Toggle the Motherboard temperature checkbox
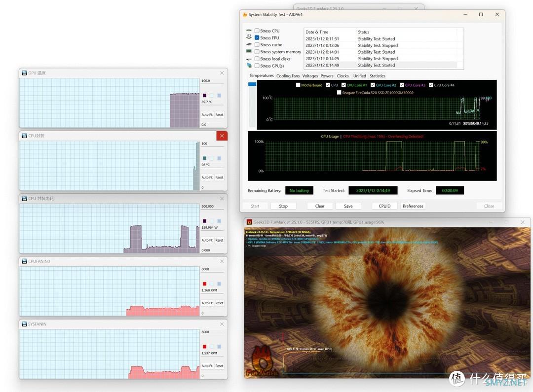The image size is (533, 392). pos(298,85)
